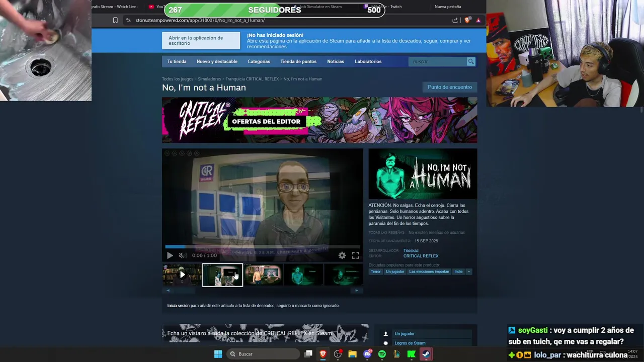The width and height of the screenshot is (644, 362).
Task: Select the first trailer thumbnail with play icon
Action: point(182,275)
